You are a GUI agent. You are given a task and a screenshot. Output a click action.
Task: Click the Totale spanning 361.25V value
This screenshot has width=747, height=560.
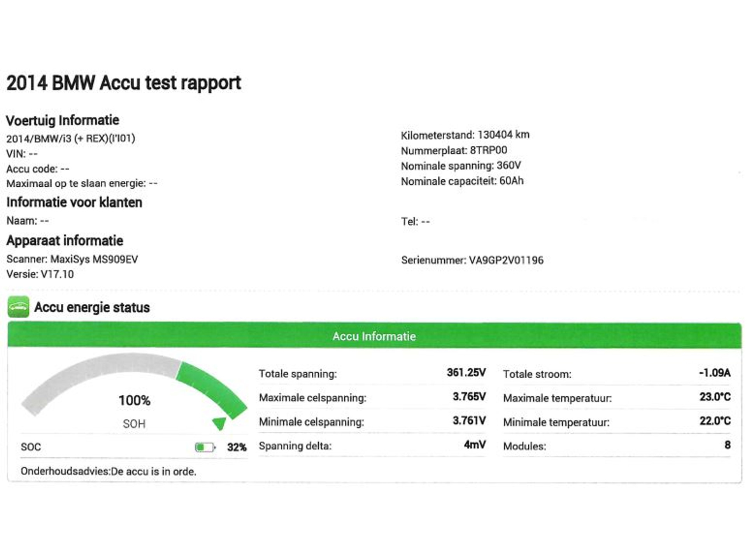(x=466, y=373)
